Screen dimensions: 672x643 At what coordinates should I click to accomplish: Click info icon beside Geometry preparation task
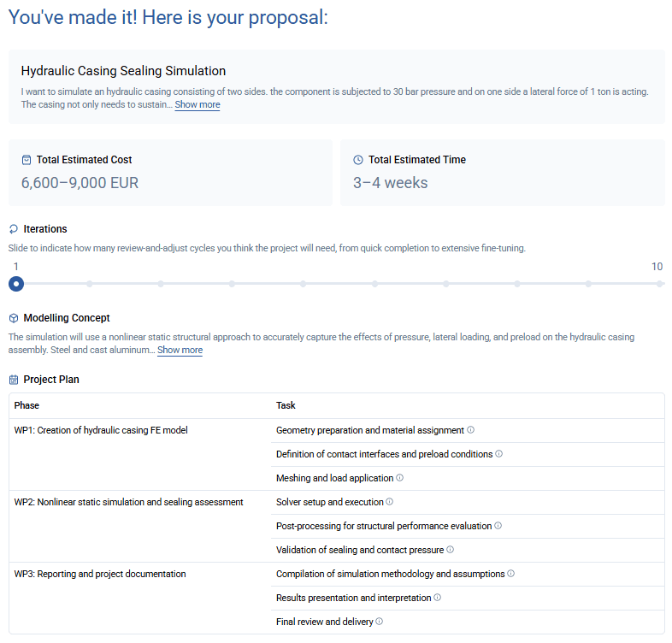pyautogui.click(x=471, y=430)
